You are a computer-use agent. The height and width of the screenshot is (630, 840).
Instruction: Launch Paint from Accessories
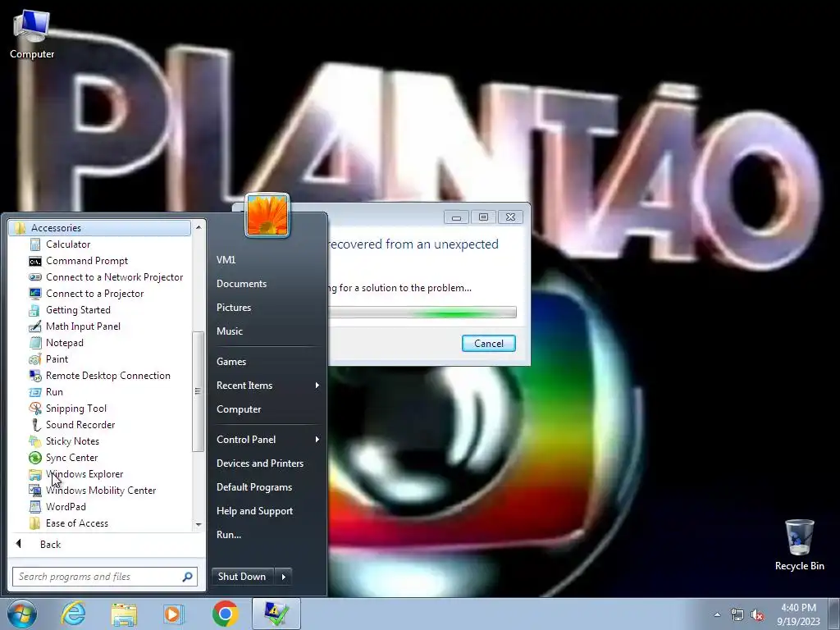pyautogui.click(x=57, y=359)
